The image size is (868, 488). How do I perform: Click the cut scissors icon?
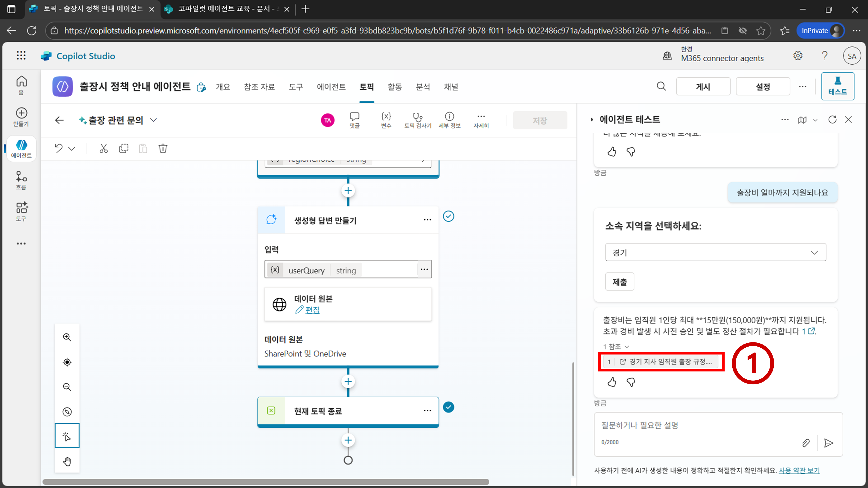pos(104,149)
